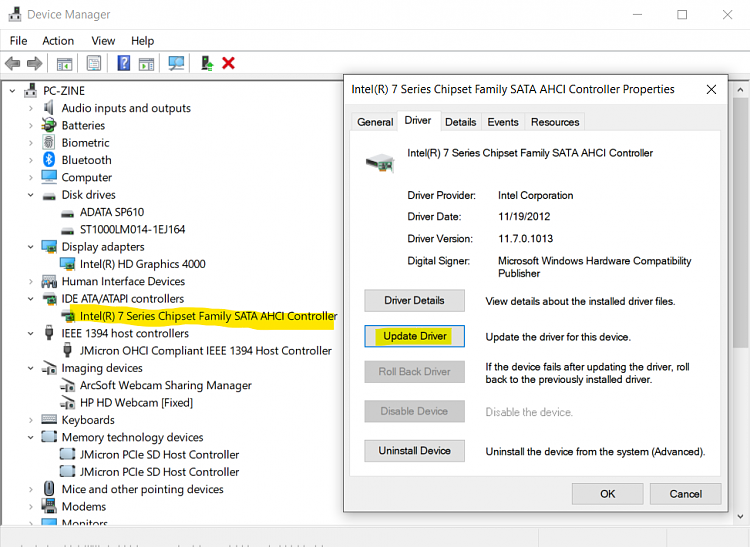Screen dimensions: 750x547
Task: Confirm the dialog with OK
Action: click(x=607, y=493)
